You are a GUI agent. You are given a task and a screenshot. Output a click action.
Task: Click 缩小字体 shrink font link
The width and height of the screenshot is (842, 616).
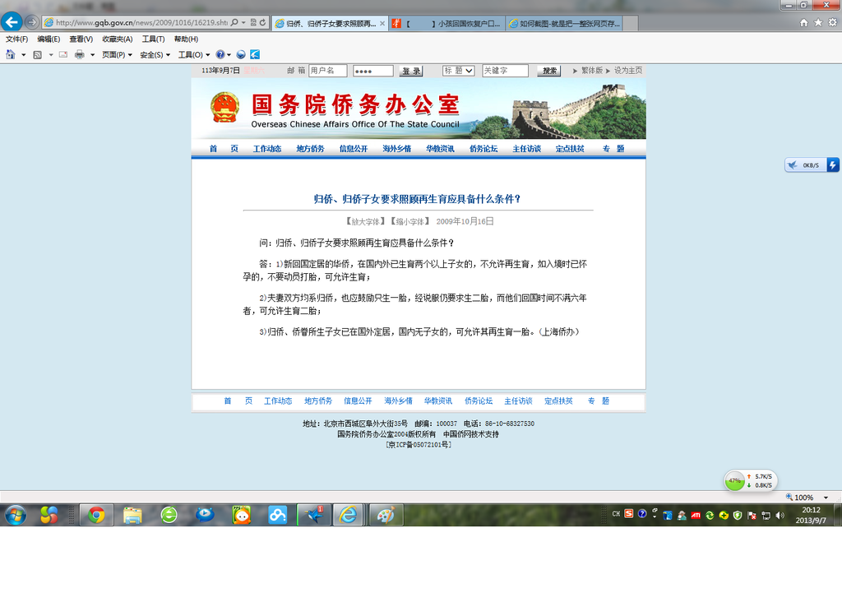pyautogui.click(x=409, y=221)
